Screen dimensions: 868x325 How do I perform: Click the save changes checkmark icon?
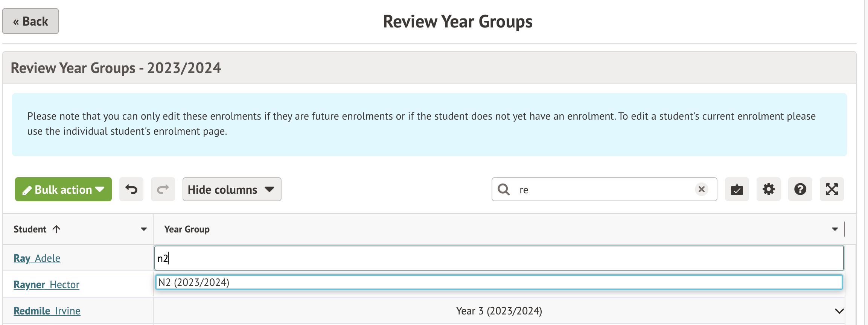(737, 189)
